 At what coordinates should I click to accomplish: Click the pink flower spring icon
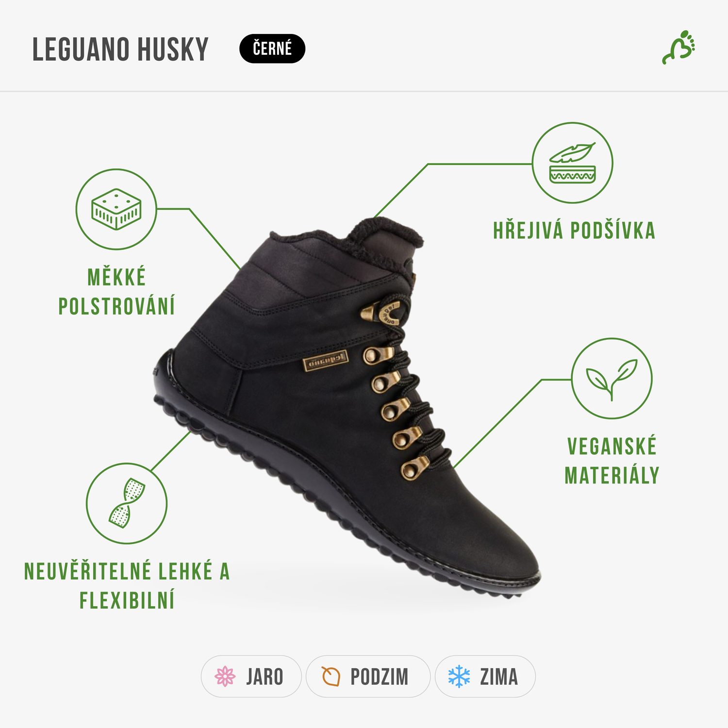pyautogui.click(x=225, y=676)
